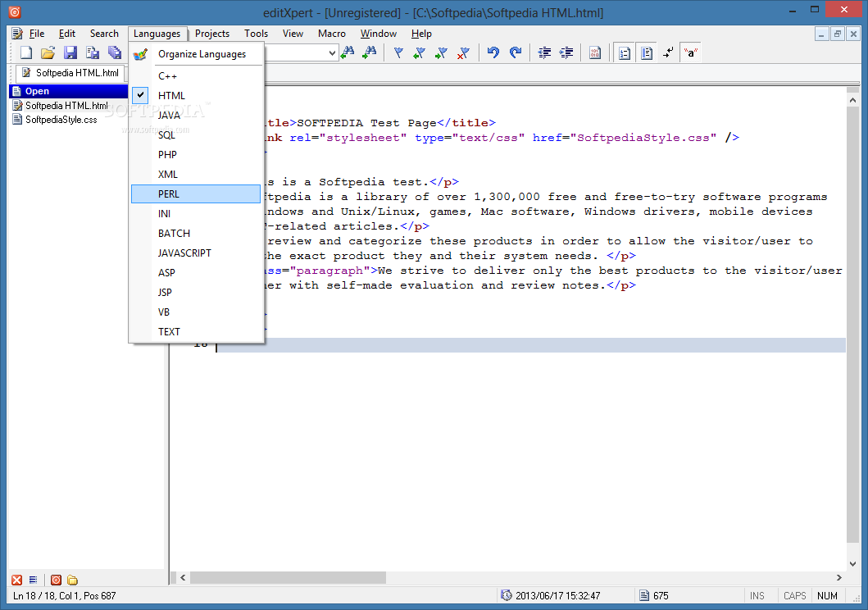
Task: Choose Organize Languages menu entry
Action: pyautogui.click(x=196, y=54)
